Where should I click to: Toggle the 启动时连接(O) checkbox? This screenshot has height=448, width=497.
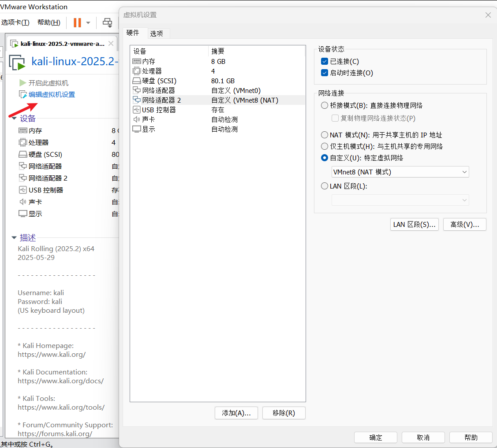(x=324, y=73)
